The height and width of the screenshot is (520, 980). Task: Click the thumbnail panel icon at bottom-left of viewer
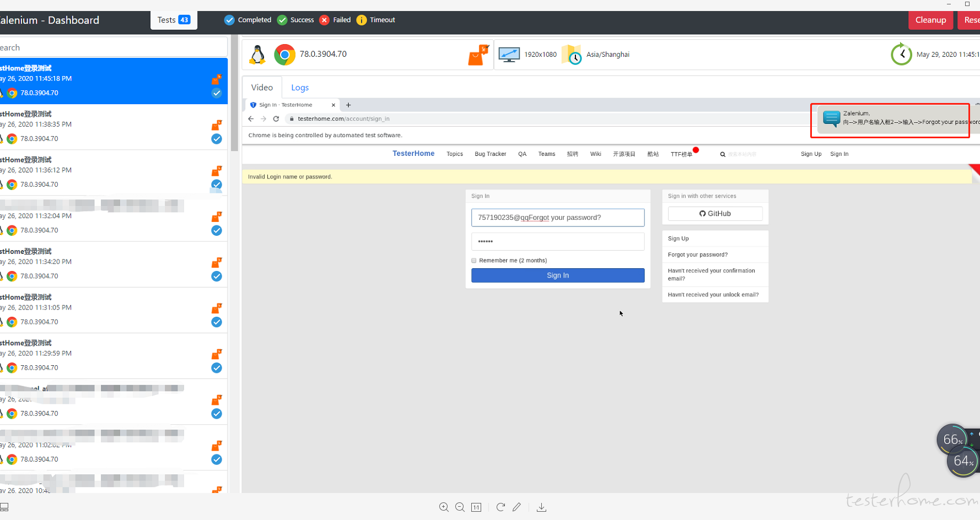pos(4,507)
